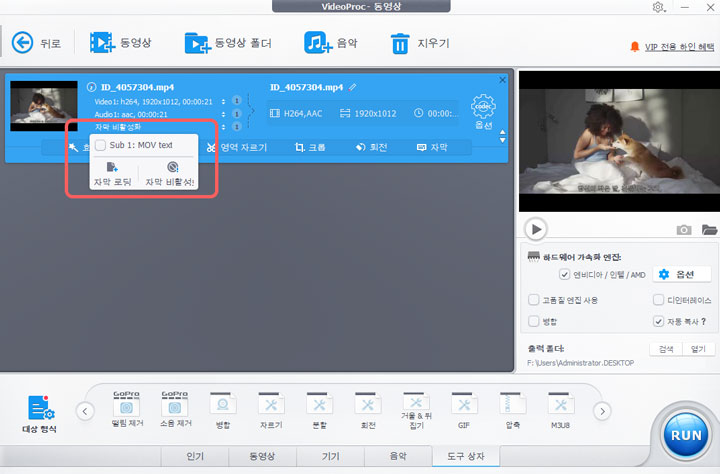This screenshot has height=474, width=720.
Task: Select the ID_4057304.mp4 video thumbnail
Action: click(x=44, y=106)
